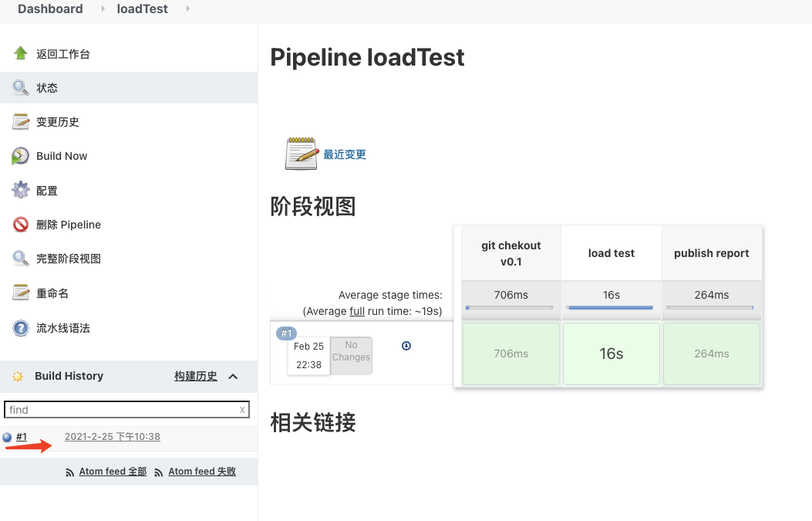This screenshot has height=521, width=812.
Task: Open the 完整阶段视图 magnifier icon
Action: point(21,259)
